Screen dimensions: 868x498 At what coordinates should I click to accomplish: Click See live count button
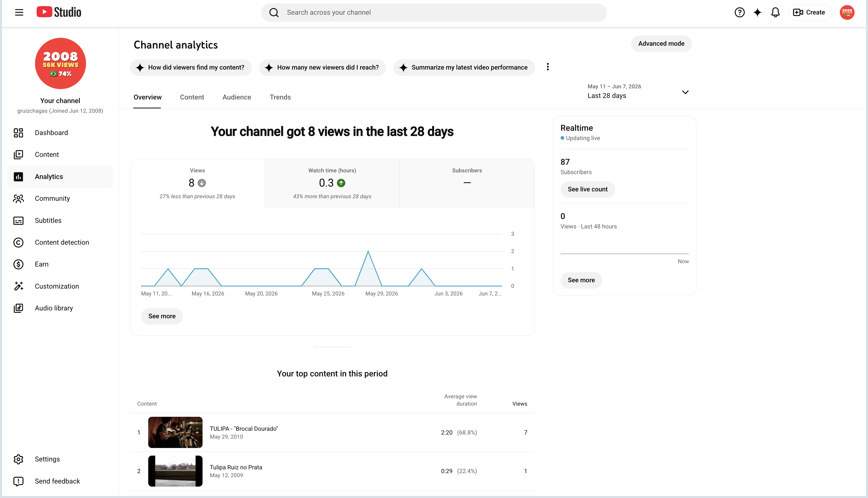[x=588, y=189]
